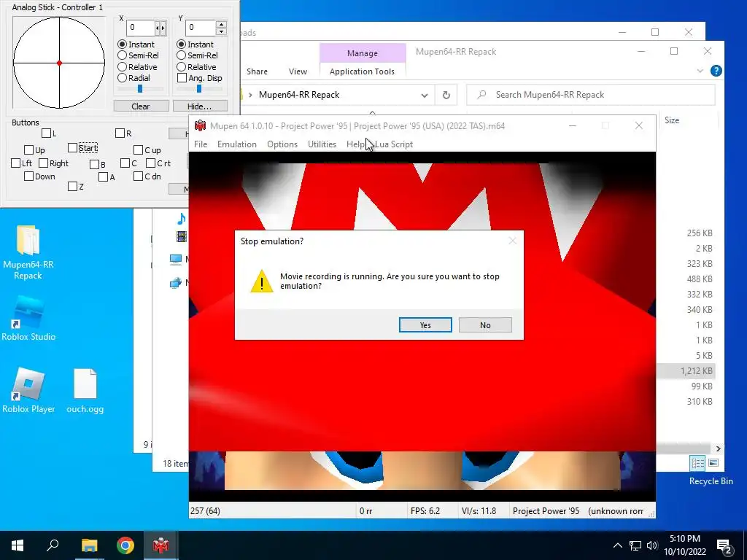Image resolution: width=747 pixels, height=560 pixels.
Task: Switch to the Explorer Share tab
Action: point(257,71)
